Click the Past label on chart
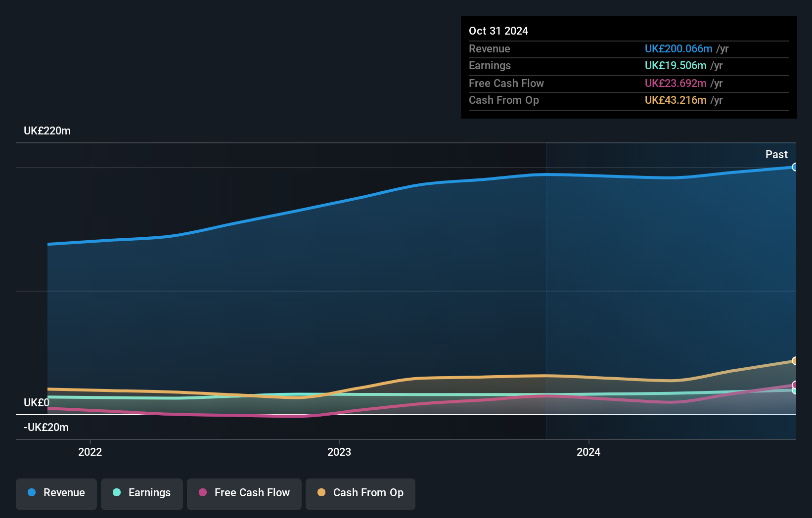 pos(776,154)
